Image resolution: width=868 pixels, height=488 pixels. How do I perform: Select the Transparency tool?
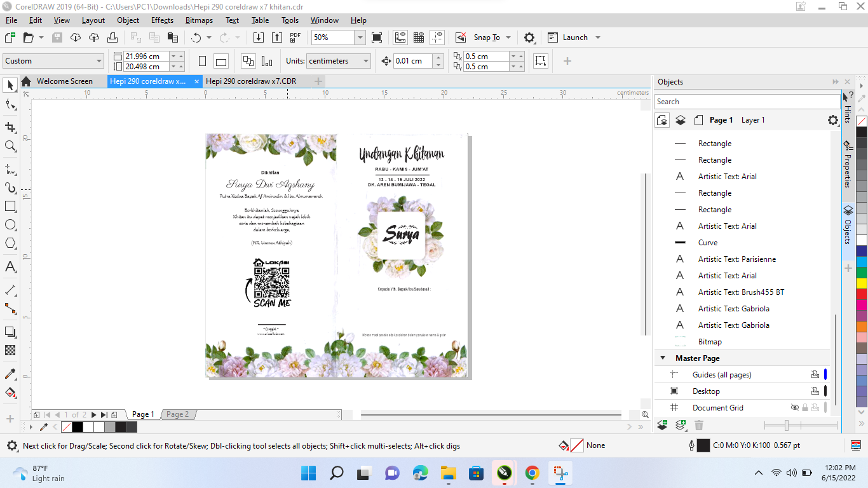(10, 350)
